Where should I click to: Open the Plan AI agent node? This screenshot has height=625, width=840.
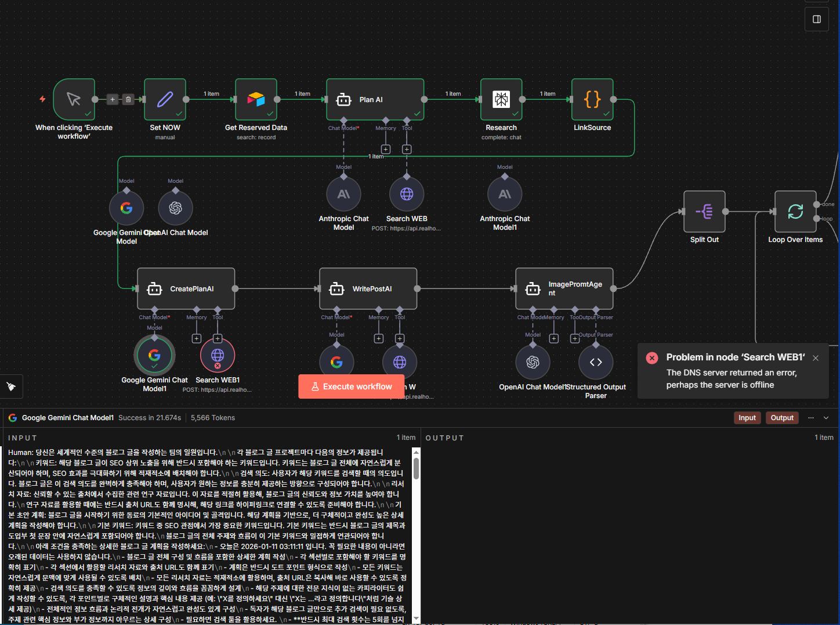pyautogui.click(x=375, y=99)
